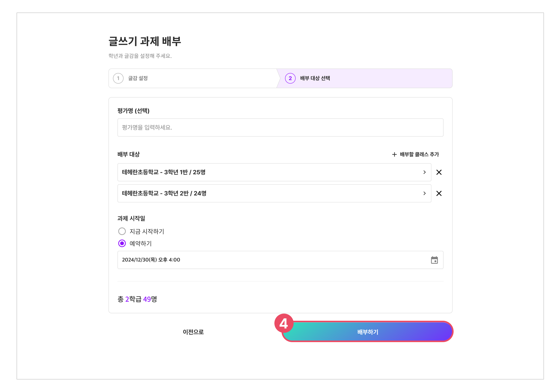560x392 pixels.
Task: Click the red number 4 badge
Action: (x=284, y=323)
